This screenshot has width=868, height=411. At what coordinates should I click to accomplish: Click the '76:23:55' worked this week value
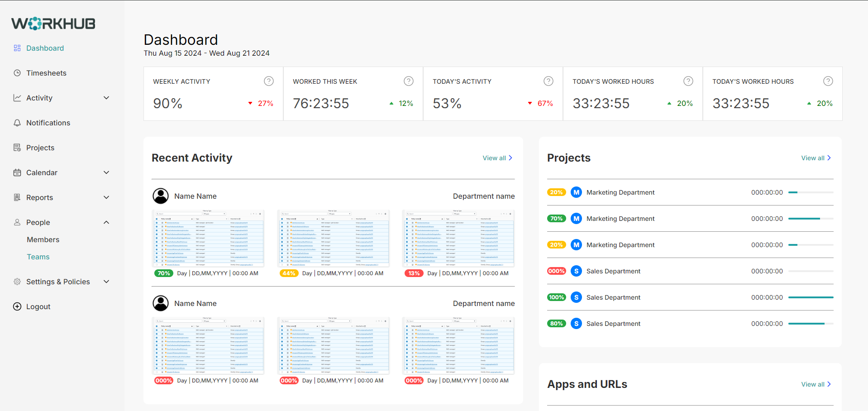(x=321, y=104)
